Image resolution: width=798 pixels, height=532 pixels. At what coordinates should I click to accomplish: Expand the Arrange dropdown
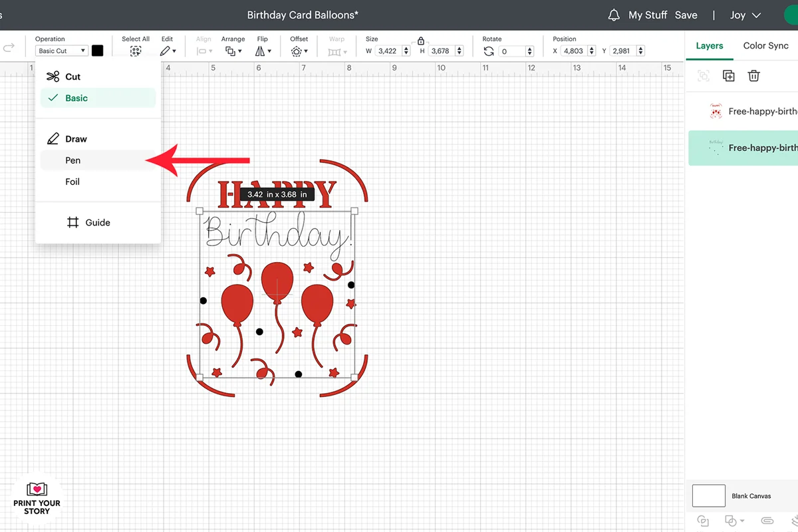(x=233, y=51)
